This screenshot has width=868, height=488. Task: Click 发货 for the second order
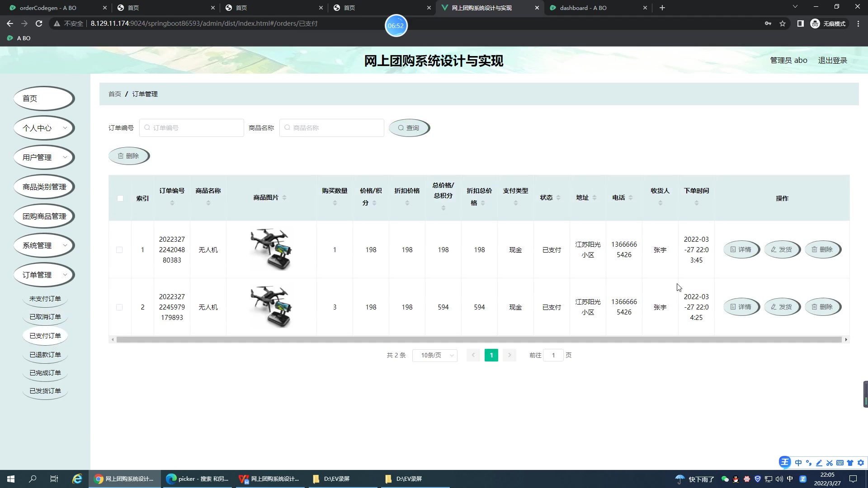(782, 307)
